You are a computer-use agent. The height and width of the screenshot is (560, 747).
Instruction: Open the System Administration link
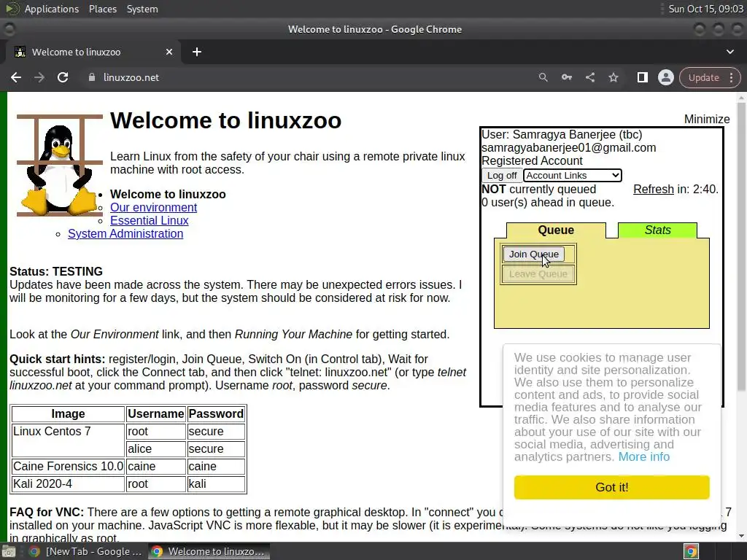point(125,234)
